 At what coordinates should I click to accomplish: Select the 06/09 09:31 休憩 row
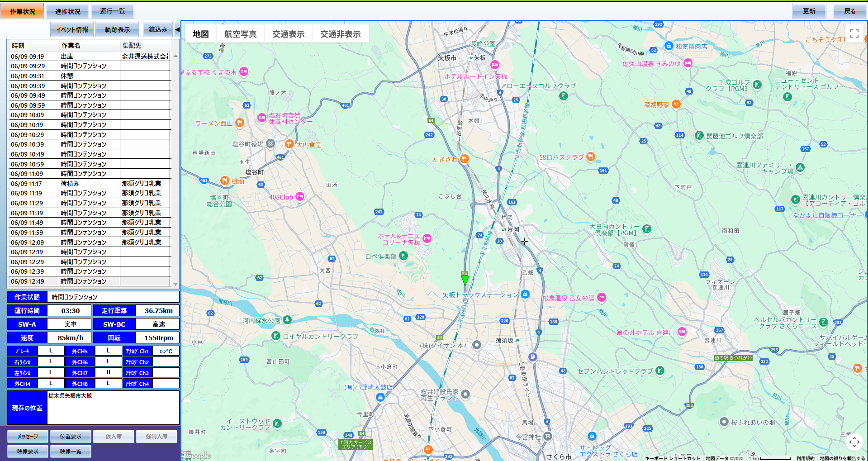pos(90,76)
